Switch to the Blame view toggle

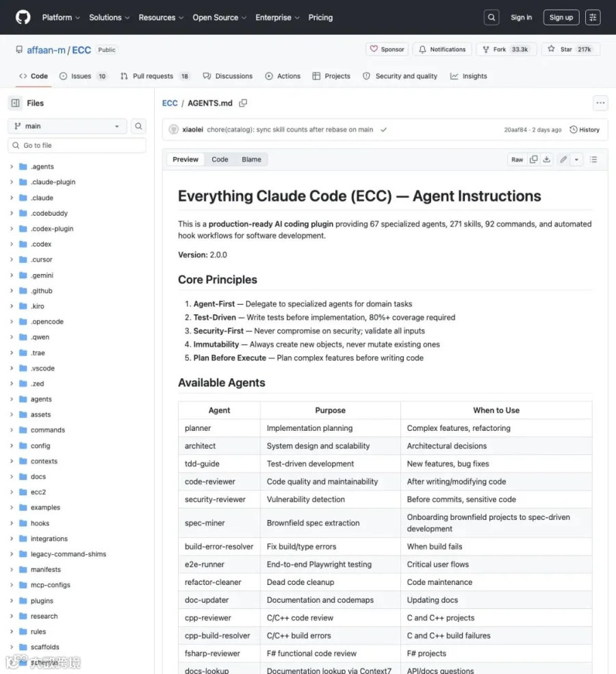point(251,160)
